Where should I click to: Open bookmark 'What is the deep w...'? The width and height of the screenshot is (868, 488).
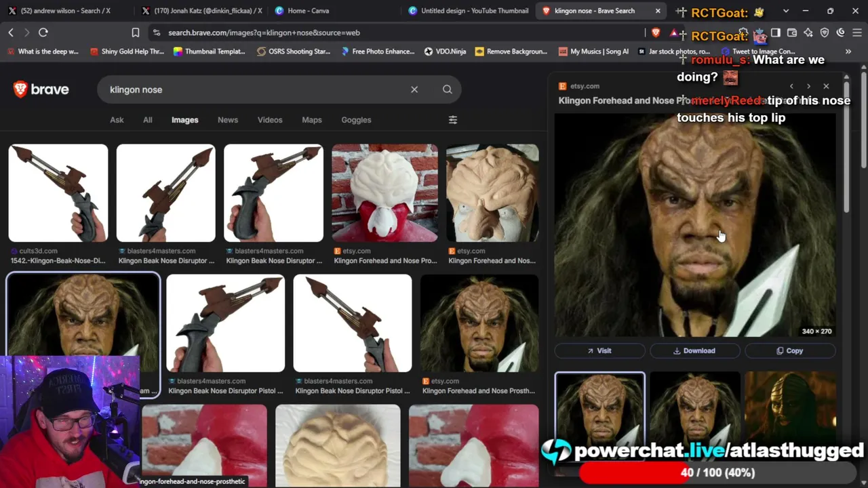click(43, 52)
